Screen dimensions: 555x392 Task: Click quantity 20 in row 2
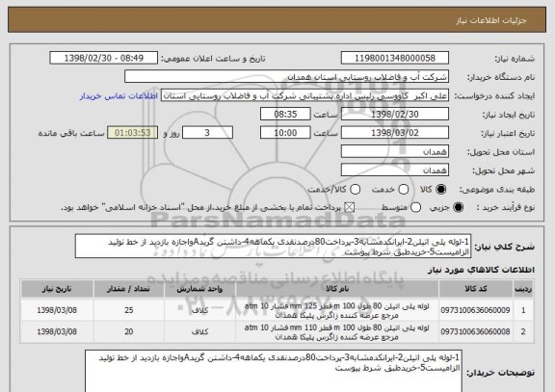click(x=129, y=332)
